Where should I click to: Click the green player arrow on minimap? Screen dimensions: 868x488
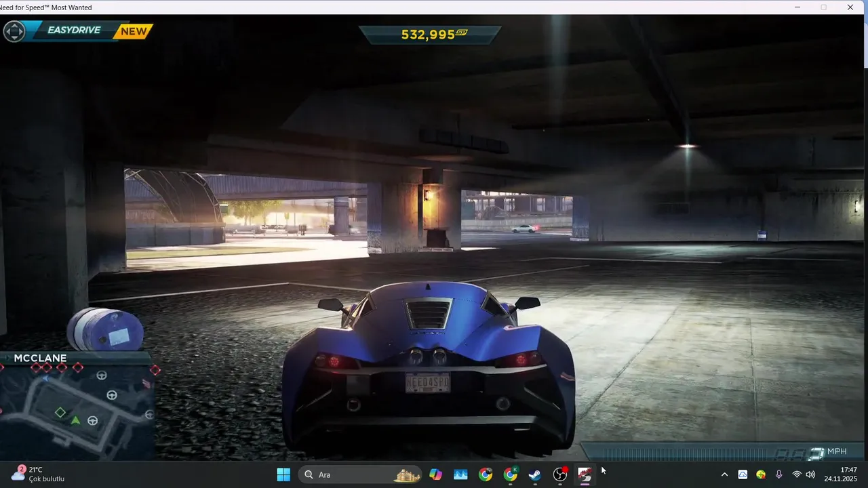75,421
